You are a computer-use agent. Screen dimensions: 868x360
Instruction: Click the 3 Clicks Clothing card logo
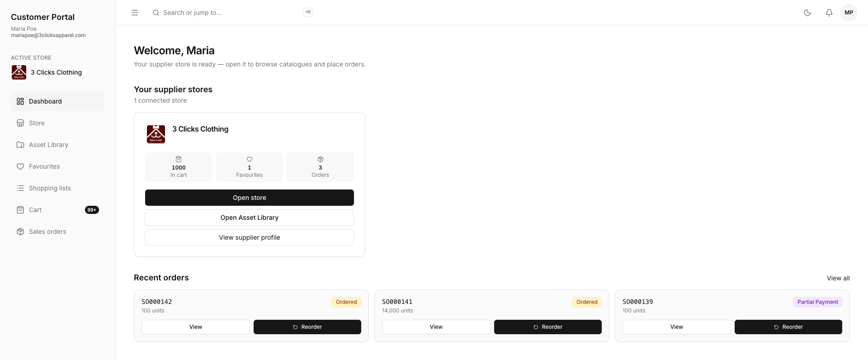156,134
